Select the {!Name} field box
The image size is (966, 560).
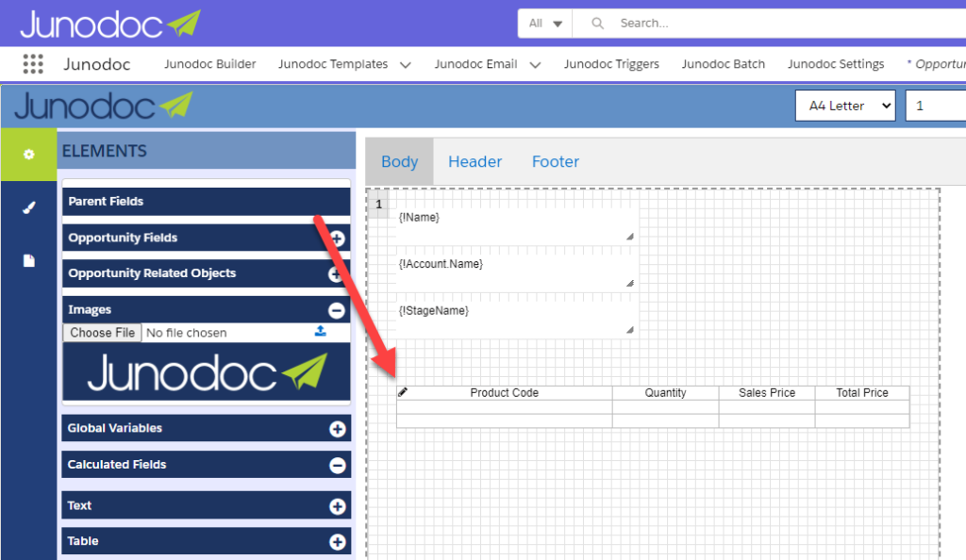515,225
